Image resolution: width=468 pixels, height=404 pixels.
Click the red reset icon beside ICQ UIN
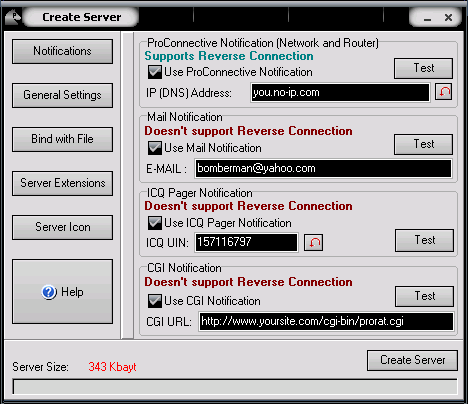(314, 242)
